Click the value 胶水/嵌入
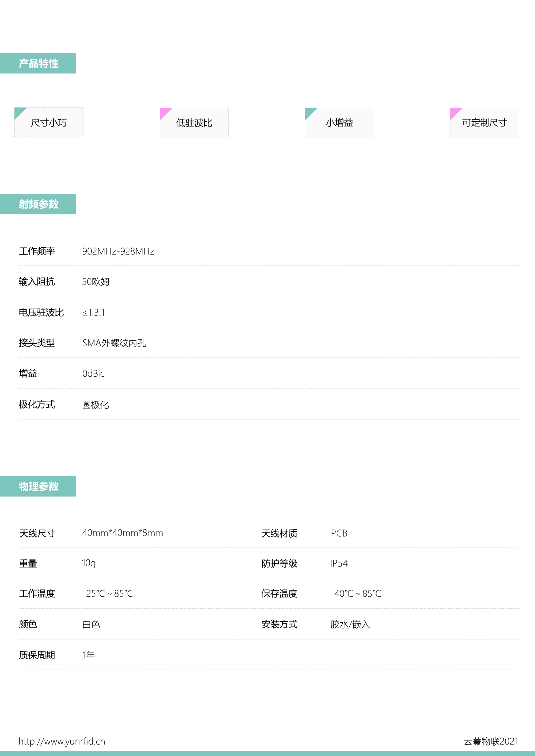Viewport: 535px width, 756px height. (350, 624)
